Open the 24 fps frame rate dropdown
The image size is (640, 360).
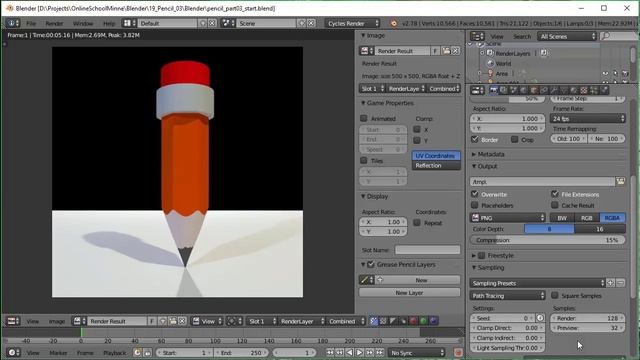[588, 118]
